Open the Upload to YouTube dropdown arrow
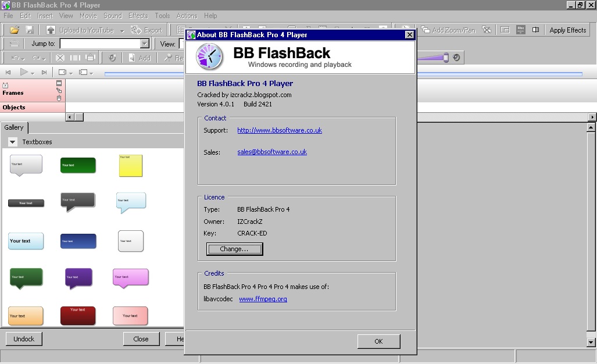Image resolution: width=597 pixels, height=364 pixels. [x=122, y=30]
